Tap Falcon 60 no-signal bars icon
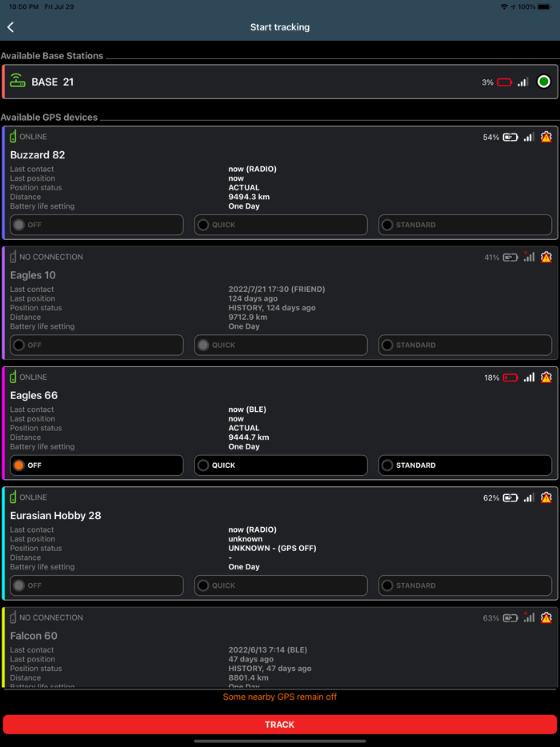The width and height of the screenshot is (560, 747). (529, 617)
